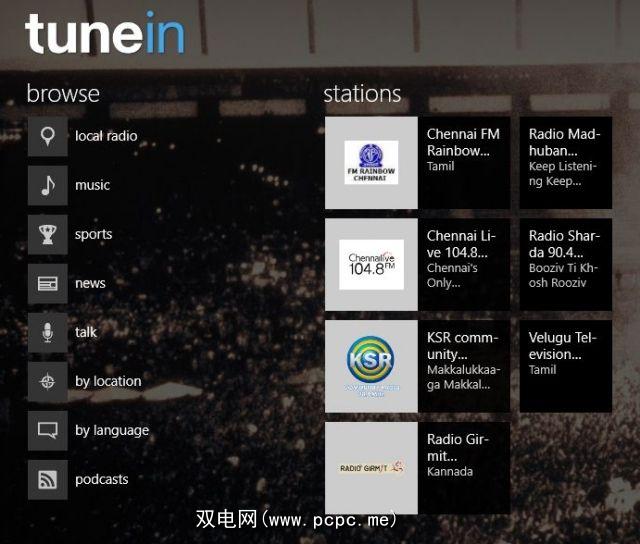640x544 pixels.
Task: Click the tunein logo
Action: click(x=105, y=33)
